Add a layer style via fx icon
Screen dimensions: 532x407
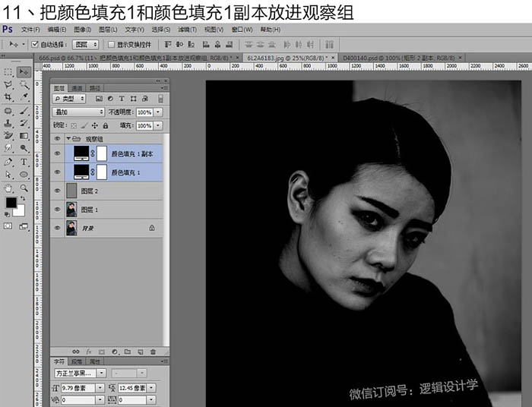pyautogui.click(x=89, y=352)
